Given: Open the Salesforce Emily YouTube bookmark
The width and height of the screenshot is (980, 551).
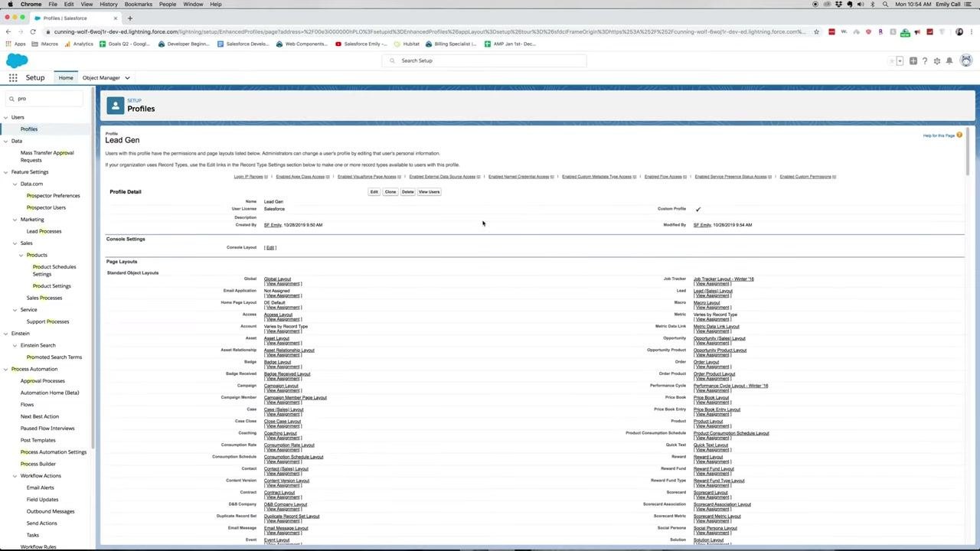Looking at the screenshot, I should coord(360,44).
